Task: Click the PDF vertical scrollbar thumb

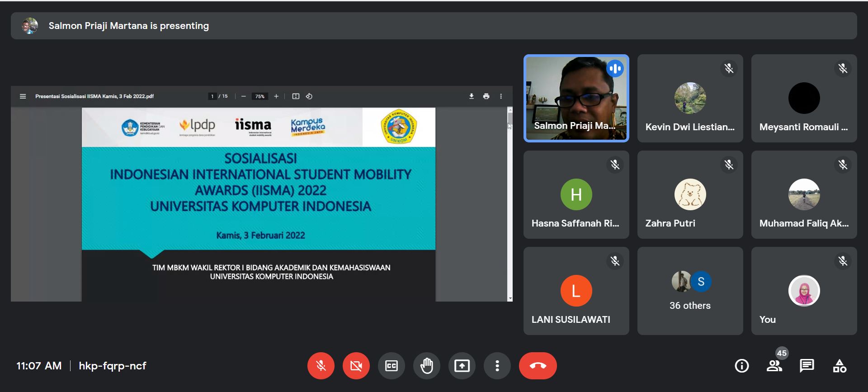Action: click(x=510, y=121)
